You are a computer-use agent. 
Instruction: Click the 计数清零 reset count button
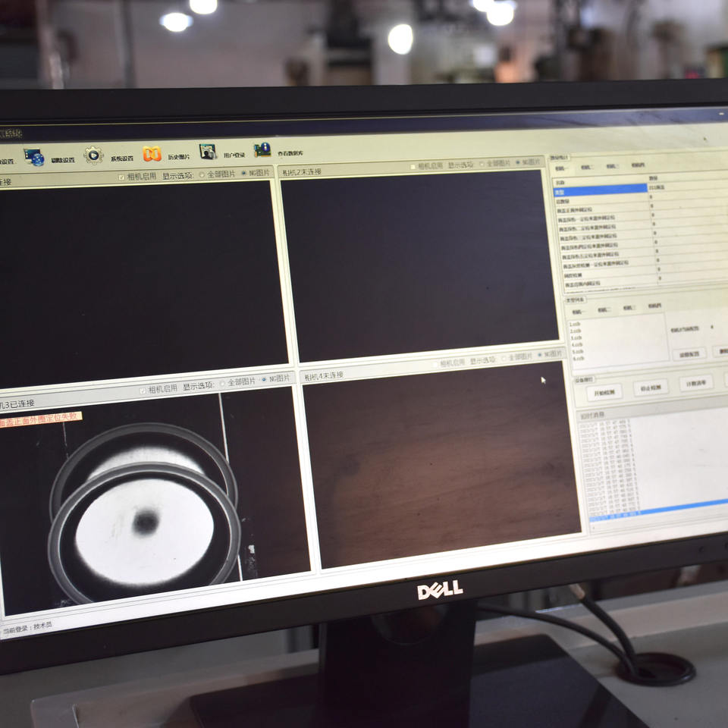pyautogui.click(x=696, y=382)
